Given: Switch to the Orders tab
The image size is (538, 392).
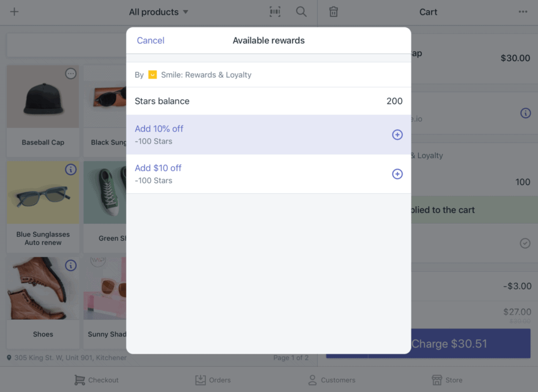Looking at the screenshot, I should pos(213,379).
